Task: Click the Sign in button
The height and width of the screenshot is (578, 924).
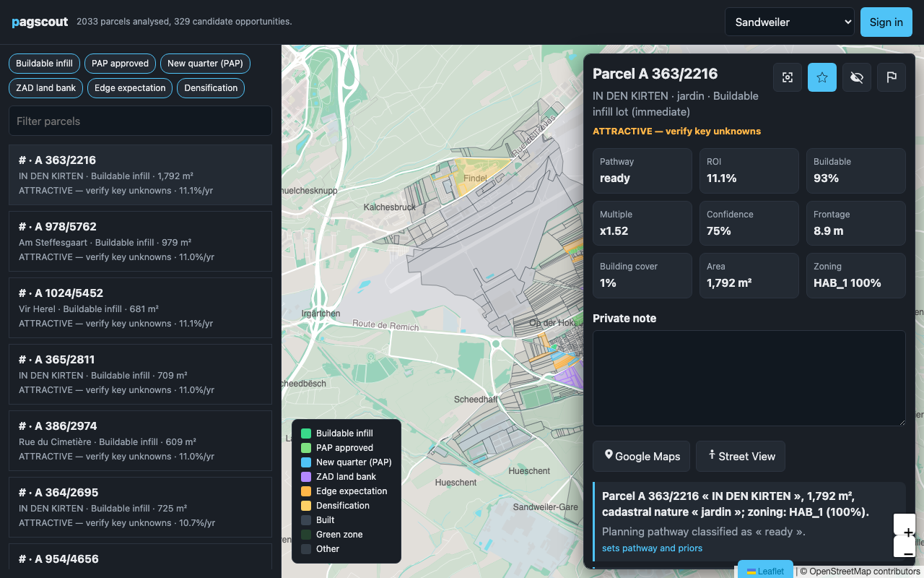Action: (886, 22)
